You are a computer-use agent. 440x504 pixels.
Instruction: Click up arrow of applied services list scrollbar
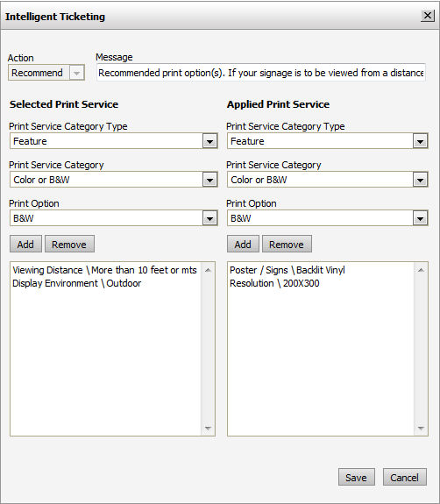click(421, 270)
